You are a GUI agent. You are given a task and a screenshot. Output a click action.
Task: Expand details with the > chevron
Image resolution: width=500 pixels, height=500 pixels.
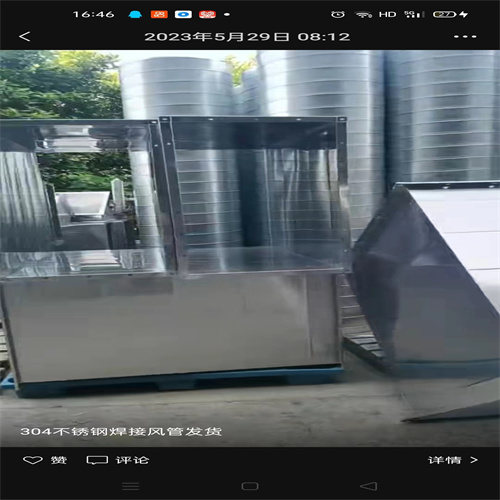point(474,460)
